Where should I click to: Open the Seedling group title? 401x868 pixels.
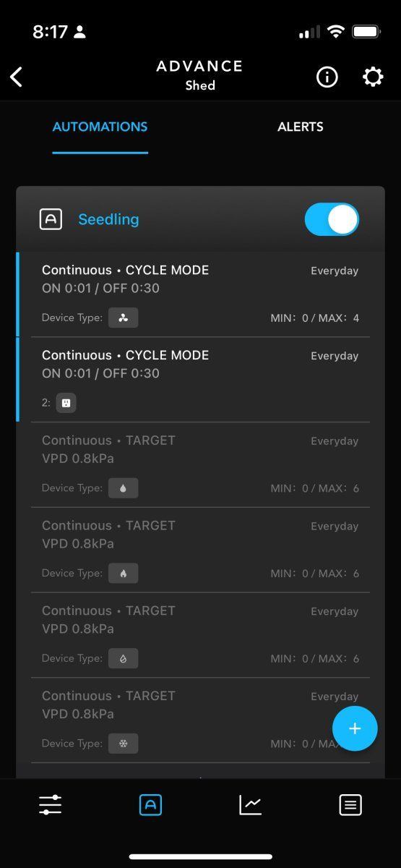108,219
